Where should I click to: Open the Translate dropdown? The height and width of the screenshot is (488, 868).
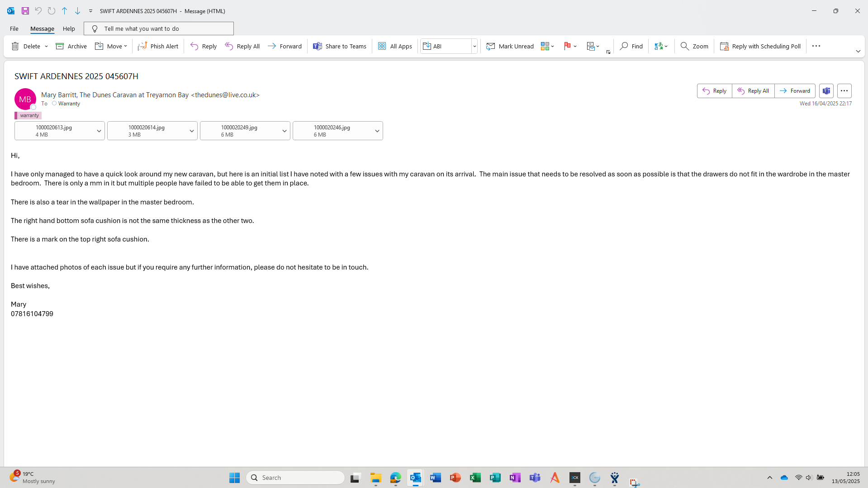pyautogui.click(x=661, y=46)
